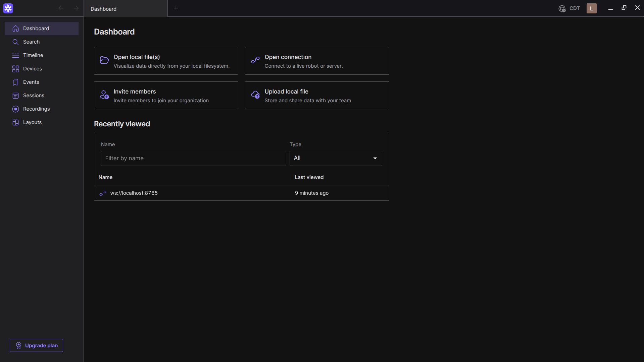
Task: Restore down the application window
Action: [624, 8]
